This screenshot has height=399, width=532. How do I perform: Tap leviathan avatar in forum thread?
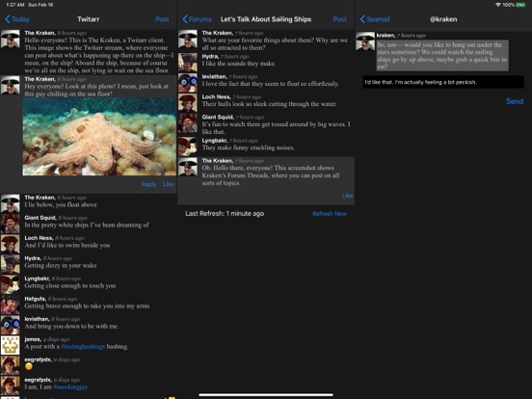188,83
